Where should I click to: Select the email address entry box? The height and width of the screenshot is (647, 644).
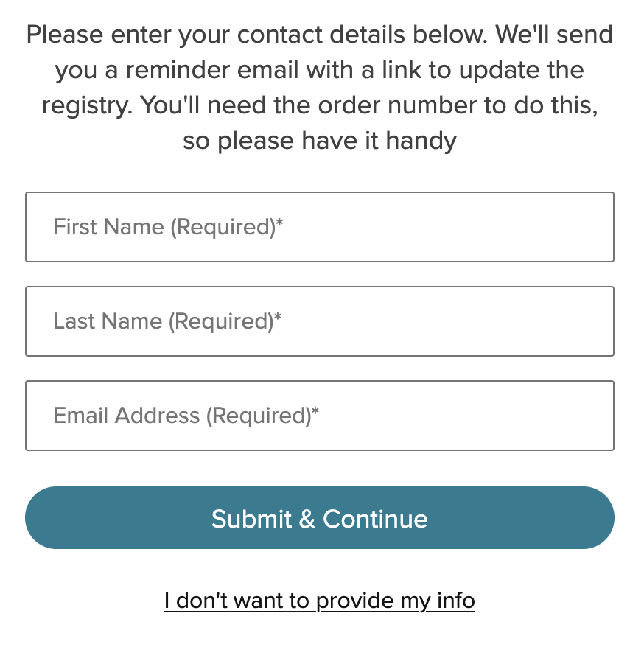tap(320, 416)
